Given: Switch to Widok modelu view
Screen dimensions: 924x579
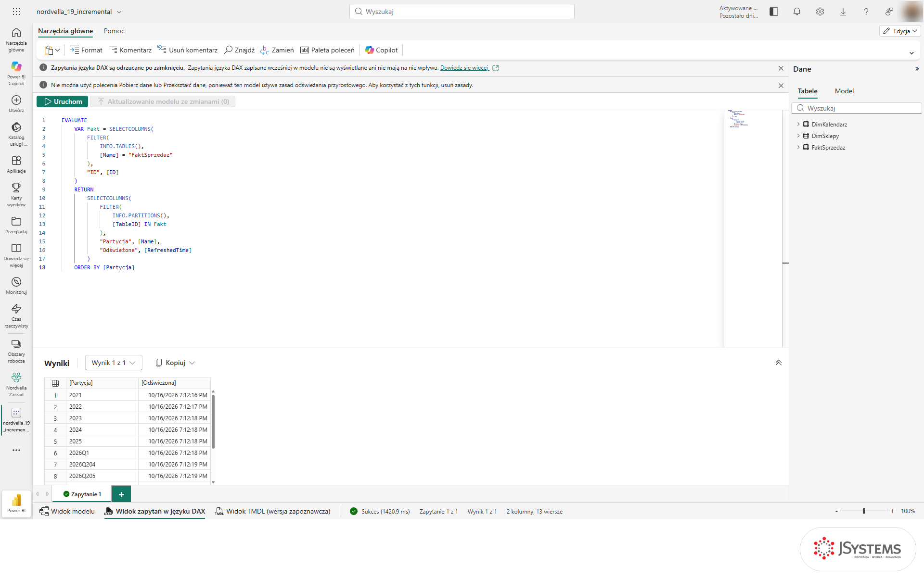Looking at the screenshot, I should [67, 511].
